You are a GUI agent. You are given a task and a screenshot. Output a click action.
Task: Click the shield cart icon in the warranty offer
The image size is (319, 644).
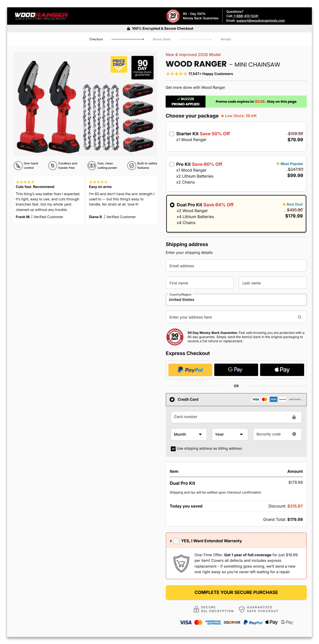(x=181, y=564)
